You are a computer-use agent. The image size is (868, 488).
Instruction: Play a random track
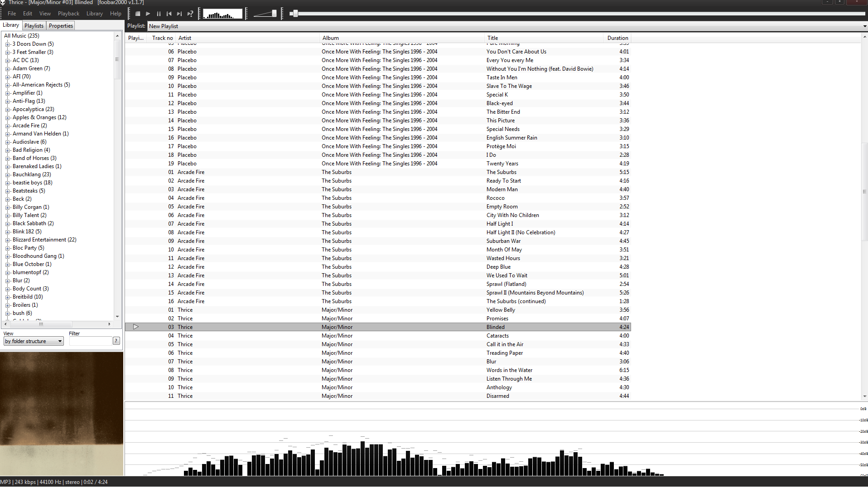[190, 14]
